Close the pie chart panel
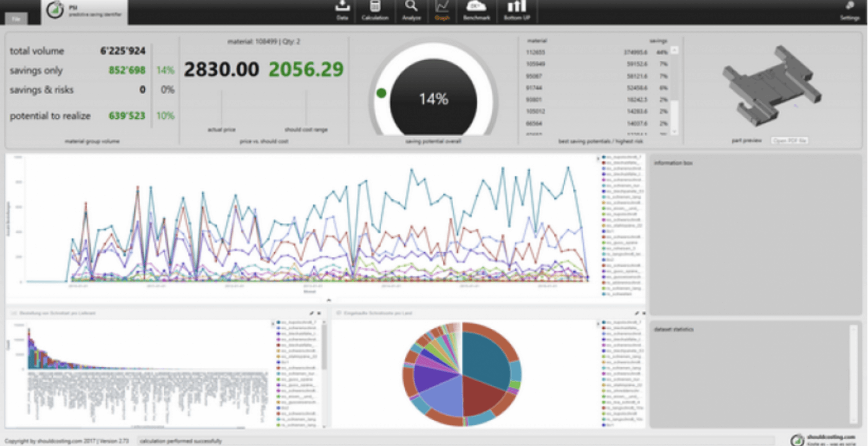The width and height of the screenshot is (868, 446). (x=644, y=313)
